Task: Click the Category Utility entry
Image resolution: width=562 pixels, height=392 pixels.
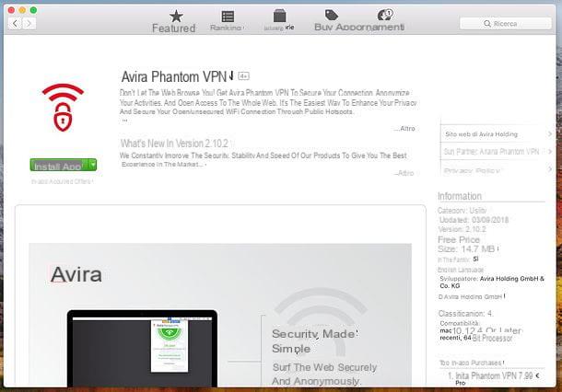Action: 462,211
